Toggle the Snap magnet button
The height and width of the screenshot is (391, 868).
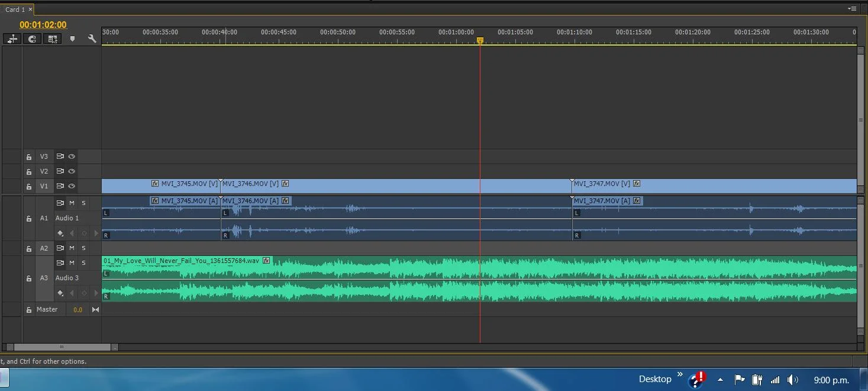pyautogui.click(x=33, y=39)
